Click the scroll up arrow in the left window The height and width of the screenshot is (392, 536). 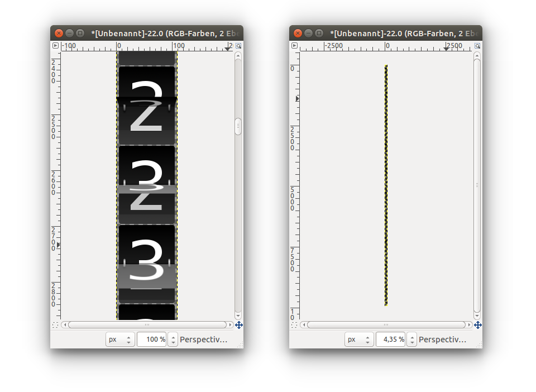point(238,55)
